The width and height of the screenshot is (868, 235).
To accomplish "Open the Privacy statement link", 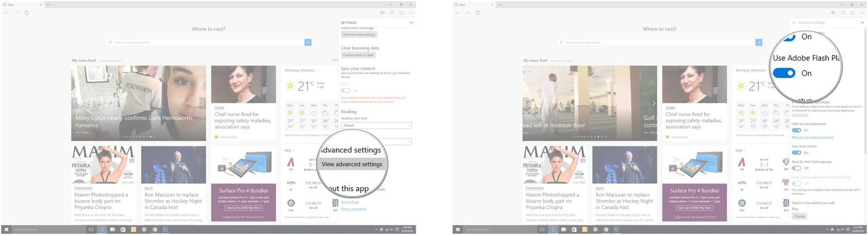I will tap(354, 209).
